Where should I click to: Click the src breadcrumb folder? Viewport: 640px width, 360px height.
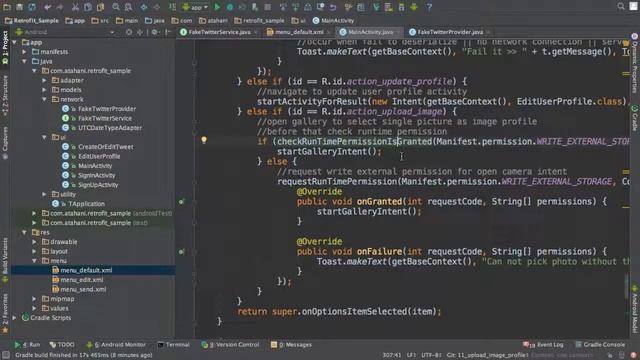click(x=100, y=20)
